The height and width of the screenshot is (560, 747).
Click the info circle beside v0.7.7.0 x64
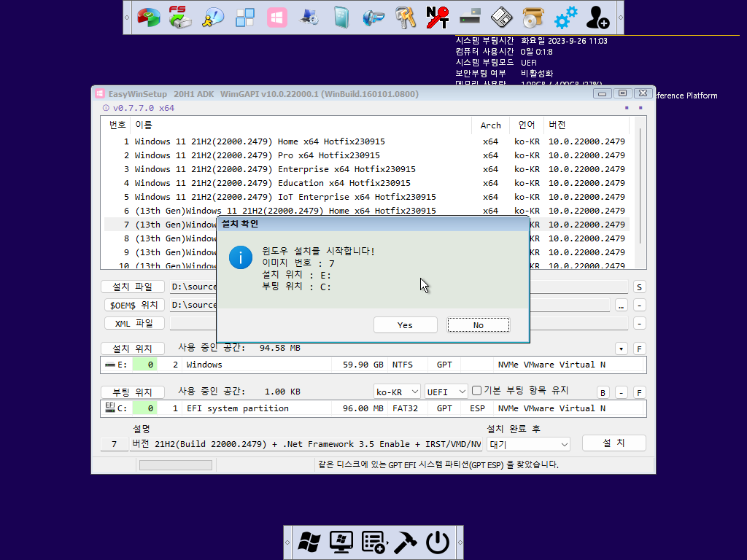(107, 108)
